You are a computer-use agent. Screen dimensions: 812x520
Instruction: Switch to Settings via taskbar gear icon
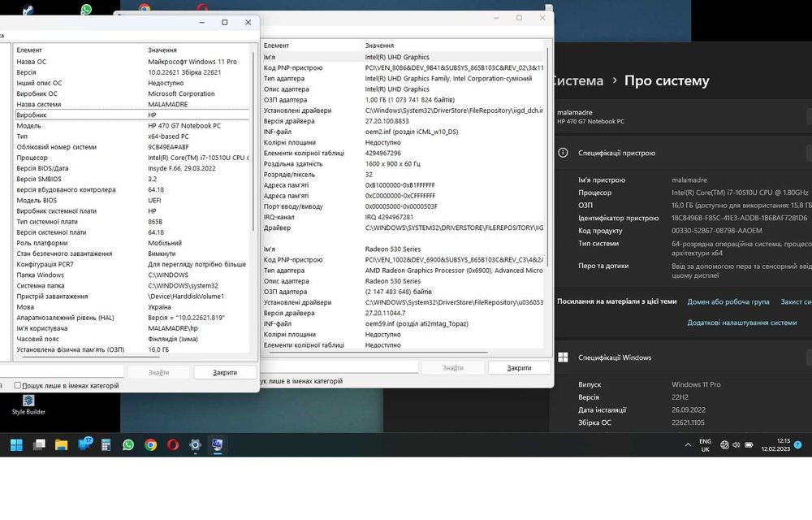click(195, 445)
